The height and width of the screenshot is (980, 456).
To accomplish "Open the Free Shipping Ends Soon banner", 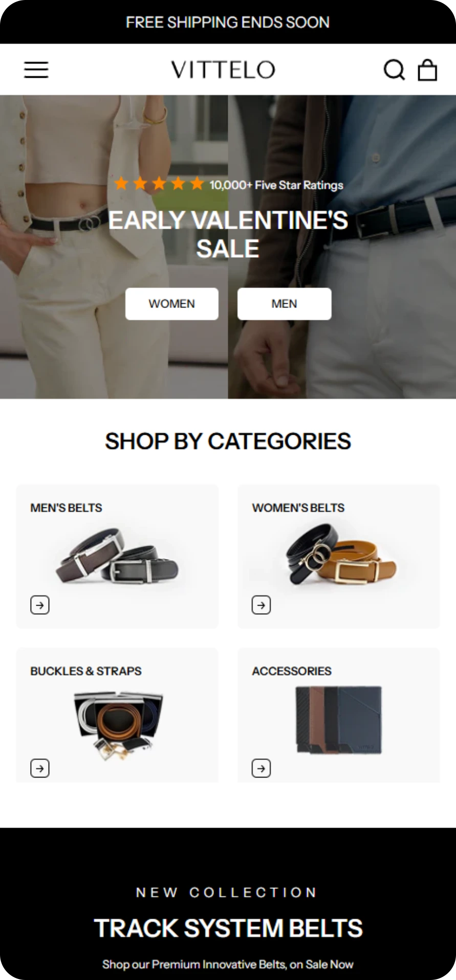I will (228, 22).
